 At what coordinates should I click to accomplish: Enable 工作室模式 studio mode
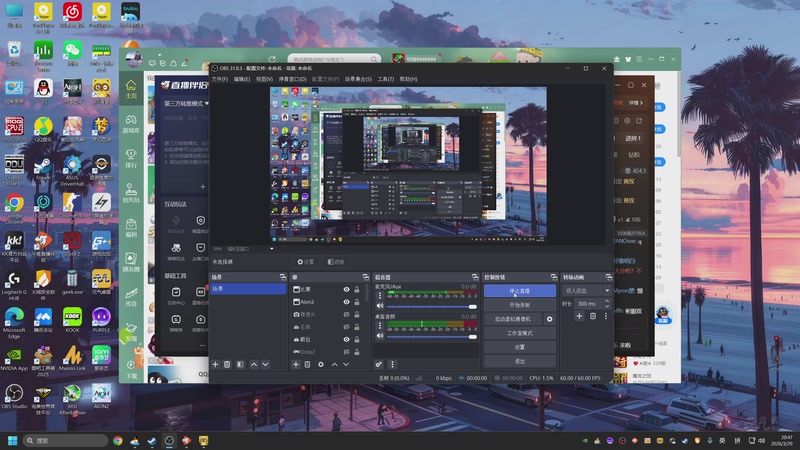click(519, 333)
